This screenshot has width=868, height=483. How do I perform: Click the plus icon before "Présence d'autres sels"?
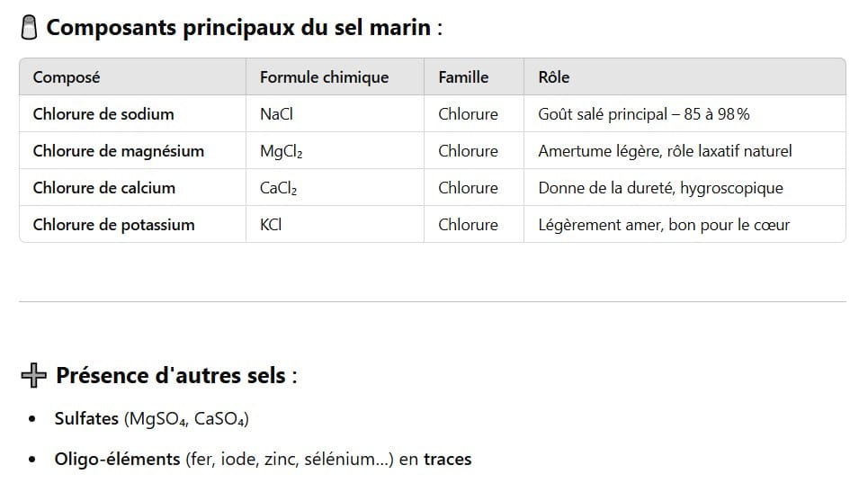point(33,375)
